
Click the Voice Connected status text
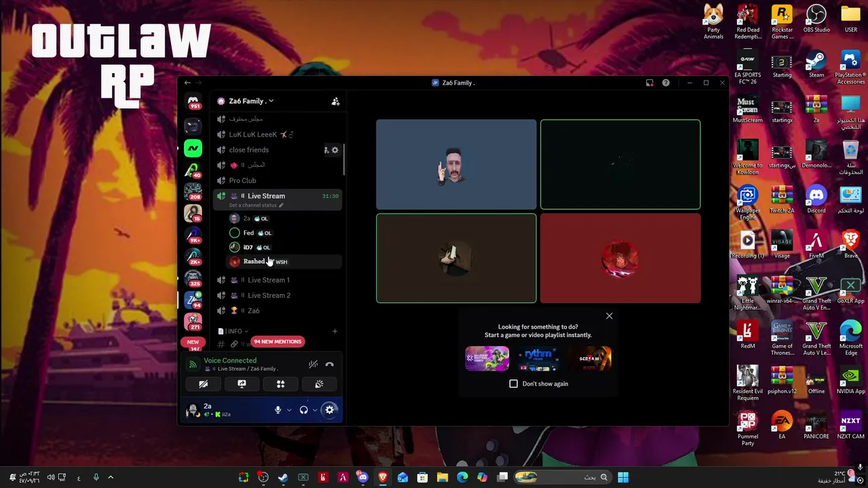(x=230, y=361)
